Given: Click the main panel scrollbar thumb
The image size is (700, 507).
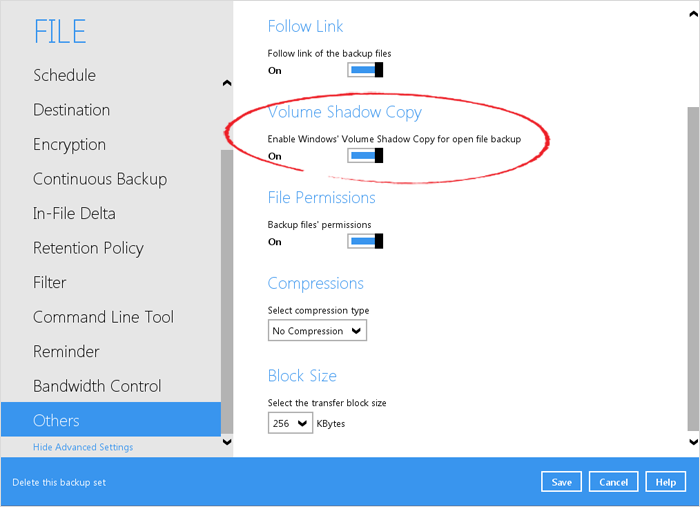Looking at the screenshot, I should tap(693, 269).
